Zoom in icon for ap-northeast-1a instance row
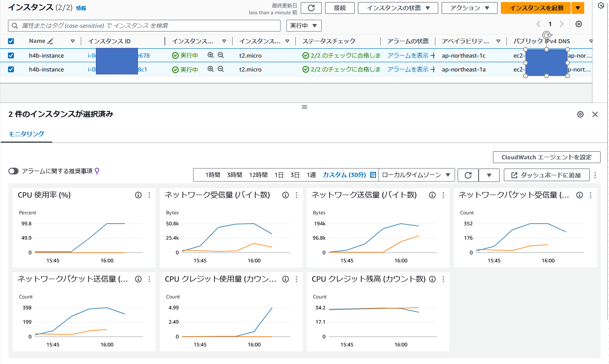 tap(211, 69)
